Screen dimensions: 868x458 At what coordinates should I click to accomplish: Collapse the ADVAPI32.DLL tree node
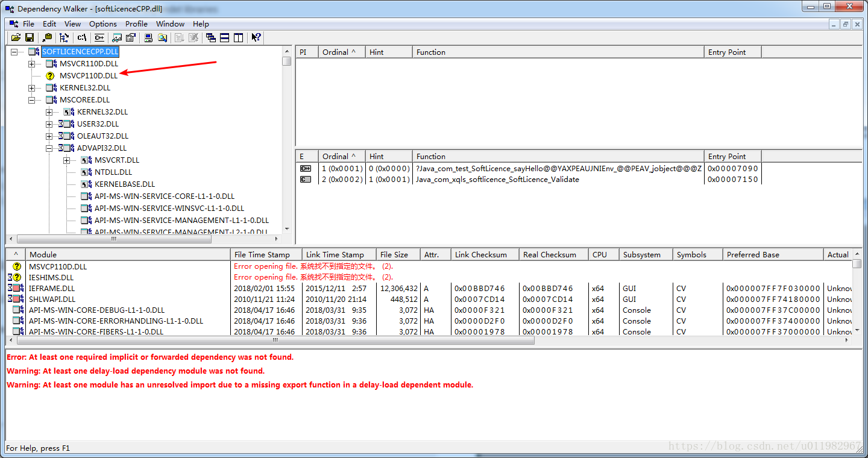49,148
